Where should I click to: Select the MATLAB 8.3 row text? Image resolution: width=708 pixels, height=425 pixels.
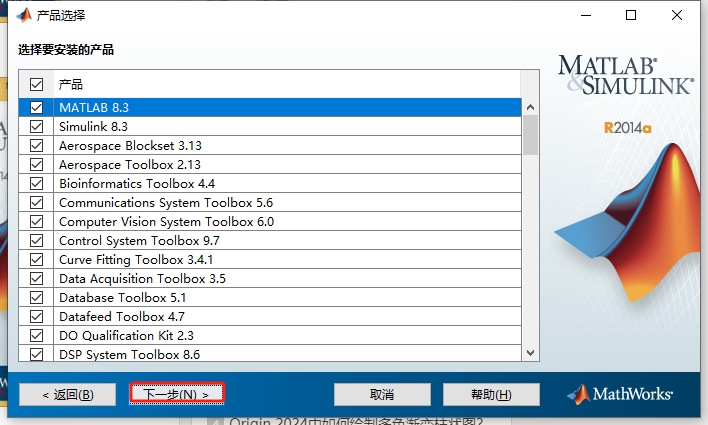click(x=94, y=107)
